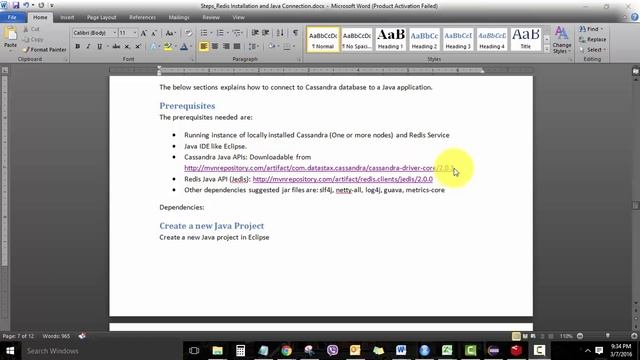Switch to the Page Layout tab
This screenshot has width=640, height=360.
tap(102, 17)
